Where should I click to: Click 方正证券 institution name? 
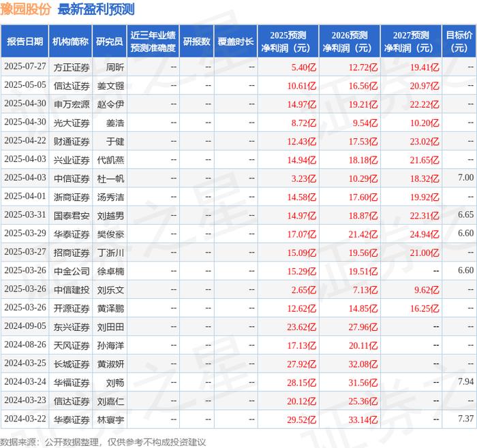[72, 67]
